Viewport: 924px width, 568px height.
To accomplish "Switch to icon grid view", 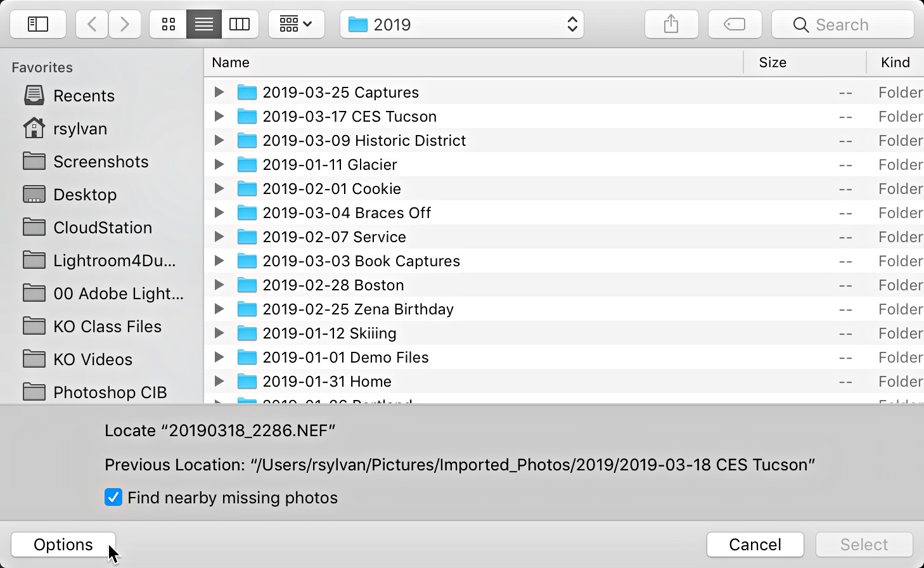I will tap(167, 24).
